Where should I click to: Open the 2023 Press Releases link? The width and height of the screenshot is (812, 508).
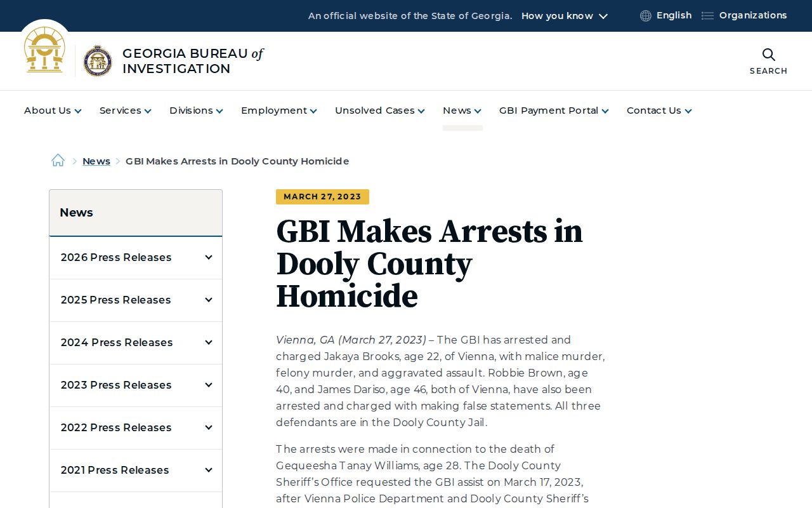point(116,385)
